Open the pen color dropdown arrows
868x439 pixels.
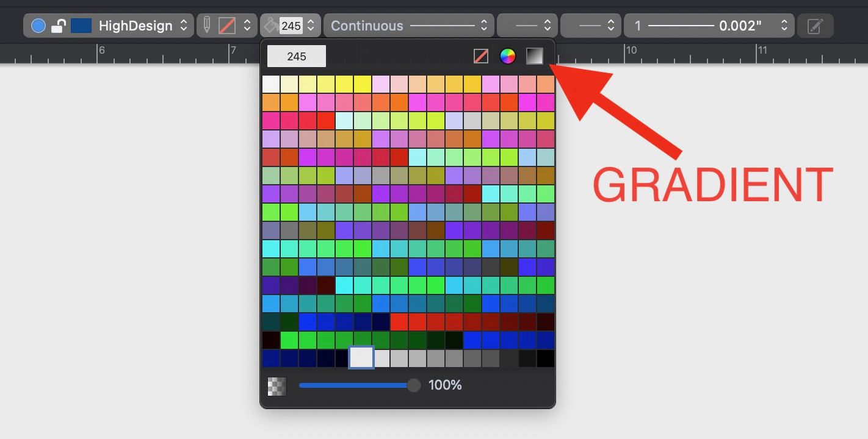tap(247, 26)
